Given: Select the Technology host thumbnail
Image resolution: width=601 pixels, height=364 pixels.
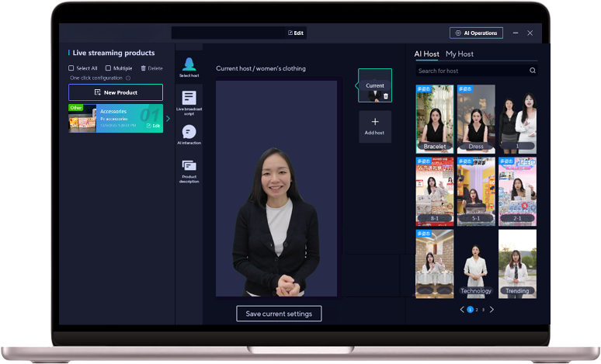Looking at the screenshot, I should 476,264.
